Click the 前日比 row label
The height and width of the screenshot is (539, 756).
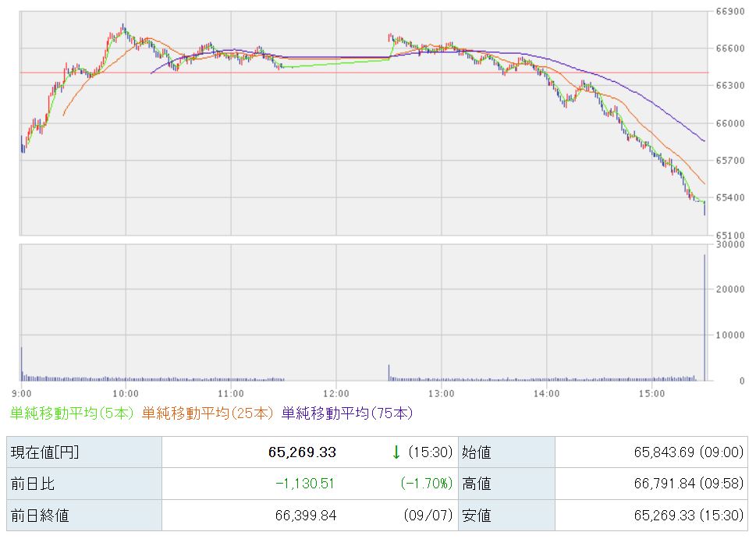32,484
